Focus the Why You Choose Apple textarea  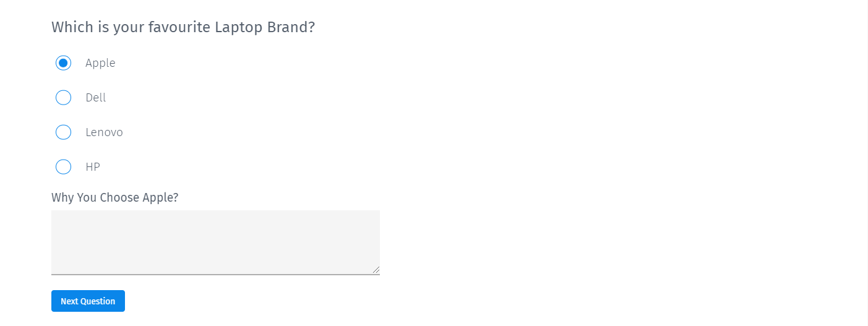(x=215, y=242)
